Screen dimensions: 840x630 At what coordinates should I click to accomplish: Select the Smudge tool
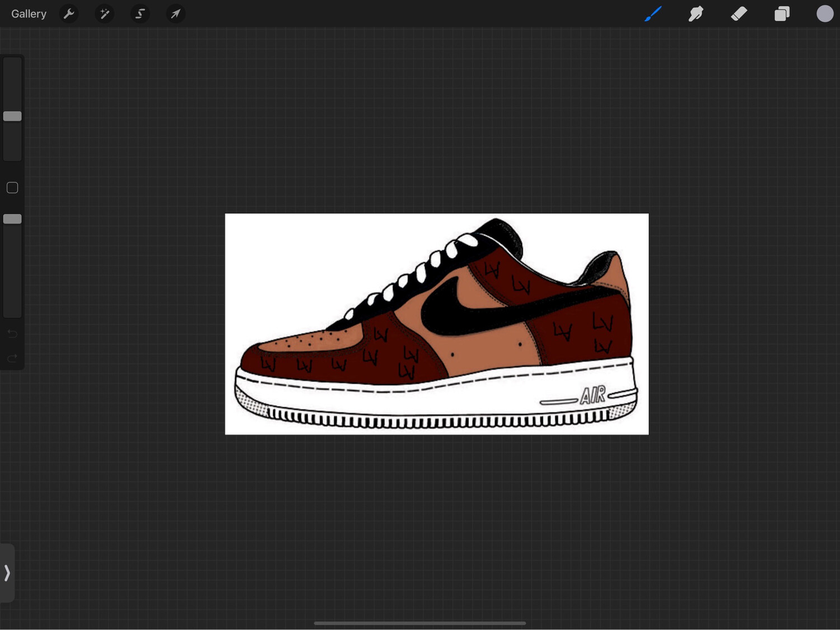click(696, 13)
